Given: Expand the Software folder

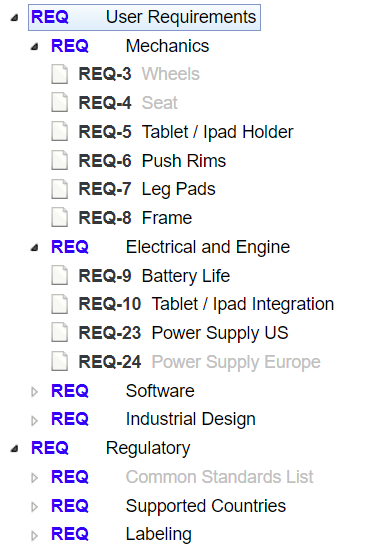Looking at the screenshot, I should [x=34, y=391].
